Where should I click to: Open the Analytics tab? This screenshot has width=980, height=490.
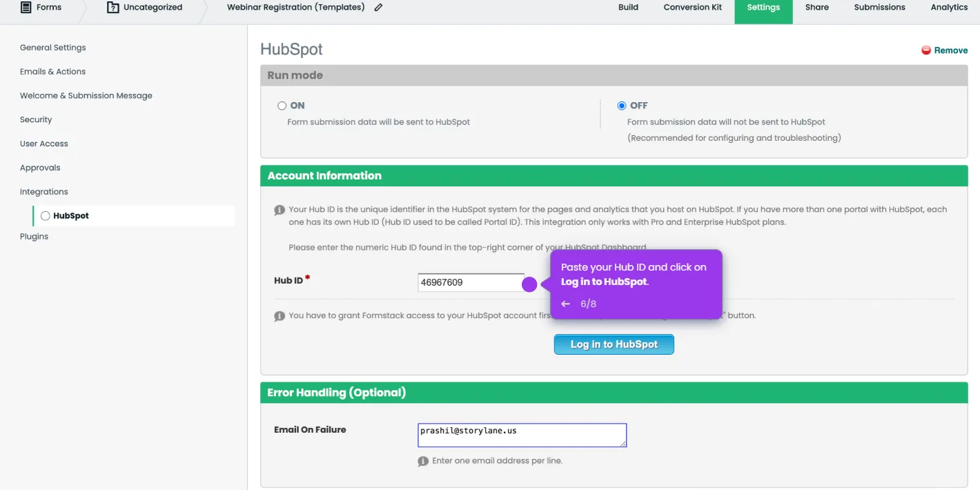950,7
